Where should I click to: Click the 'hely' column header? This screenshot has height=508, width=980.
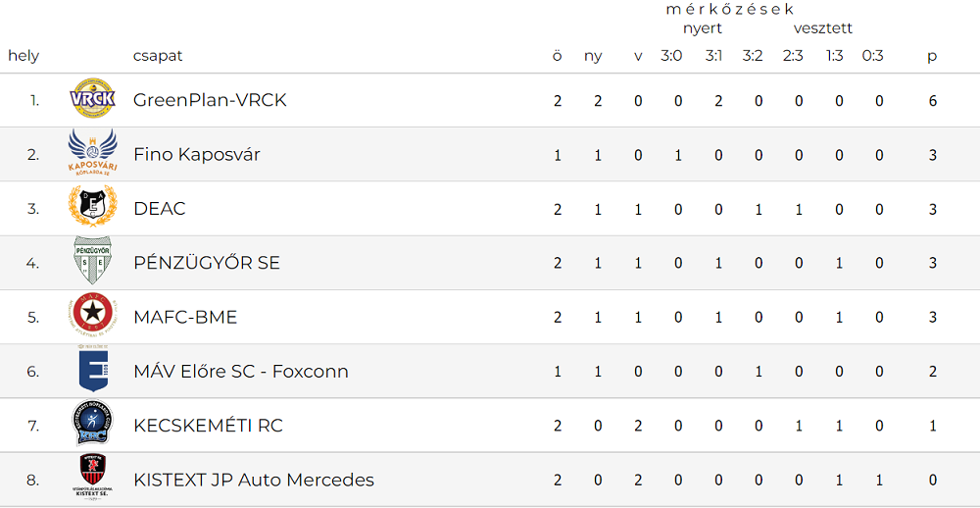pos(24,56)
